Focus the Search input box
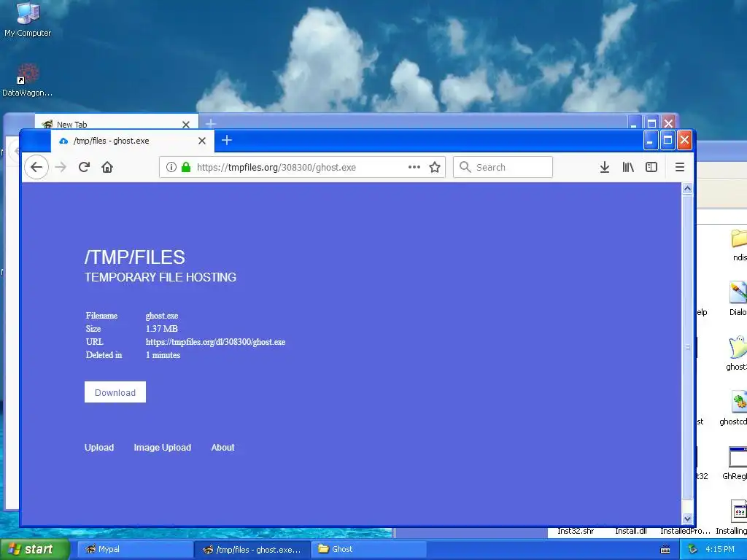This screenshot has height=560, width=747. 503,167
